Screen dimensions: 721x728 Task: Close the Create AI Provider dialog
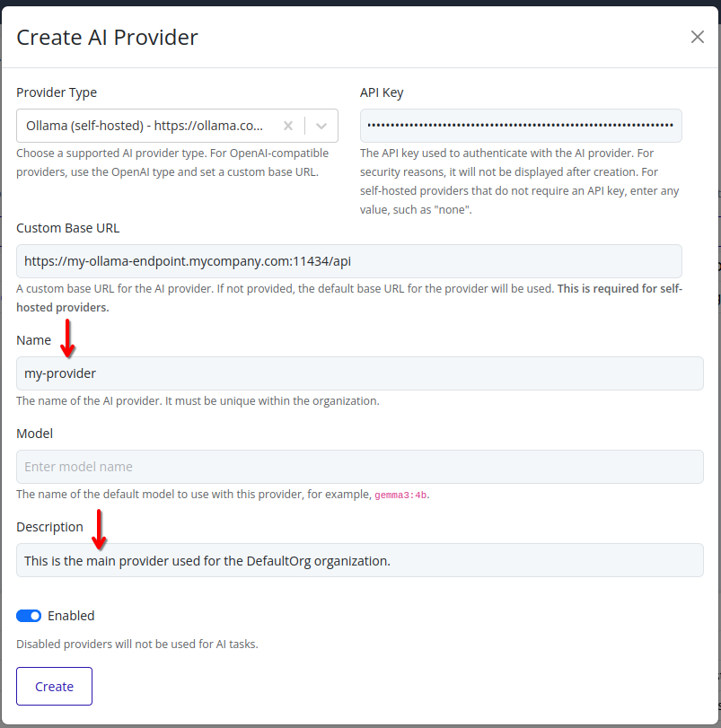(698, 37)
